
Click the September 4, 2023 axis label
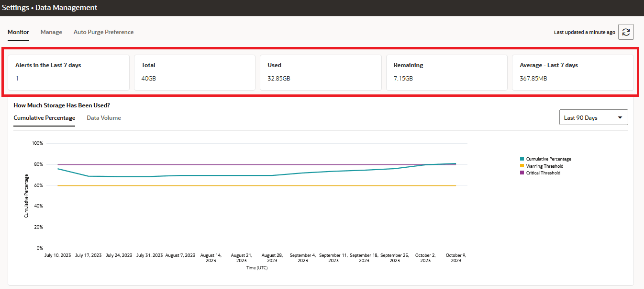click(x=303, y=258)
